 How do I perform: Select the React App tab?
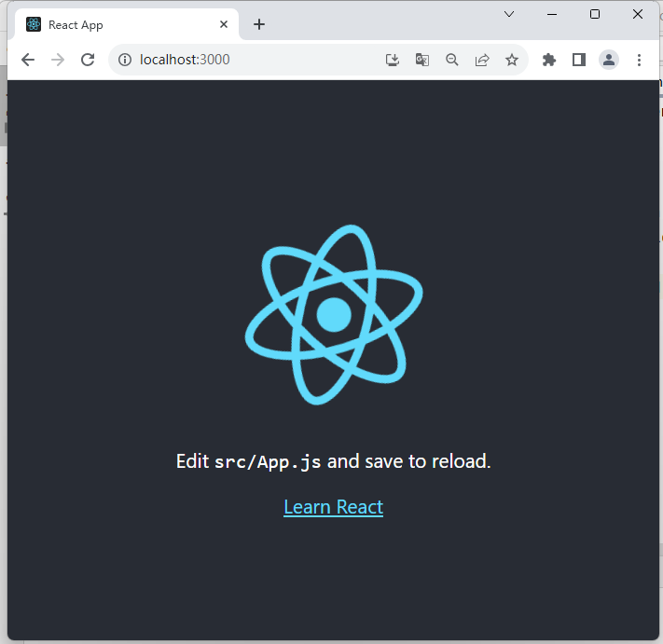coord(127,24)
